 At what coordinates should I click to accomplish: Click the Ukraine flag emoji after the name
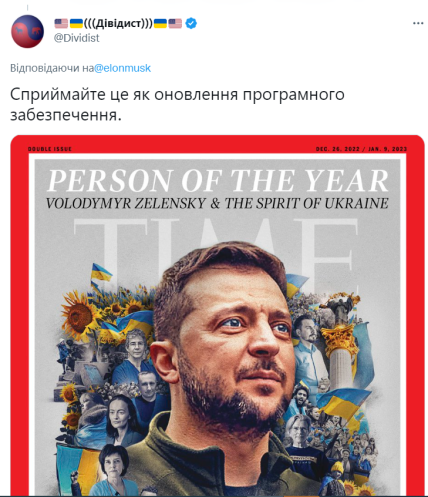click(x=160, y=23)
